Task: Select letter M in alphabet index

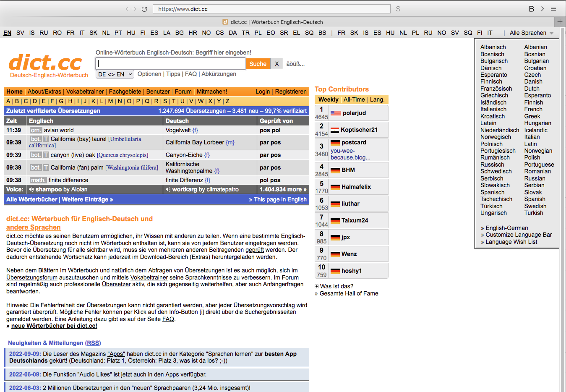Action: coord(110,101)
